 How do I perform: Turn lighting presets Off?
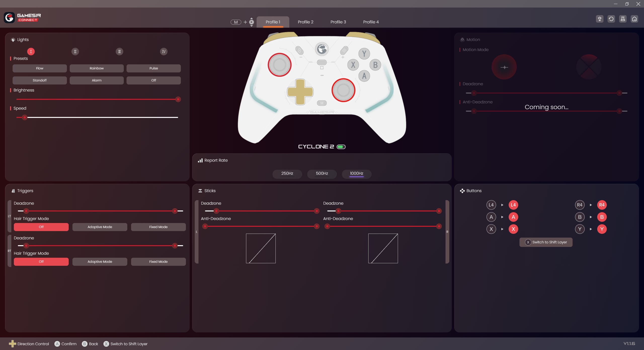(x=154, y=80)
